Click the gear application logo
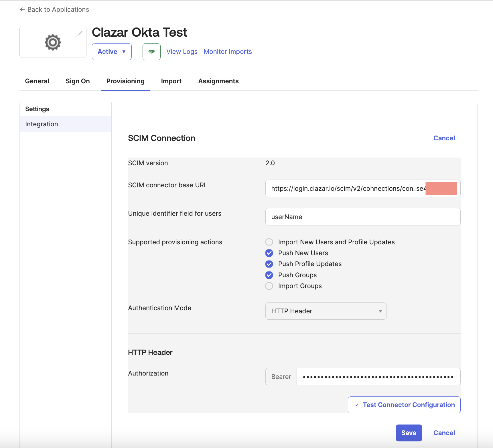 (53, 42)
